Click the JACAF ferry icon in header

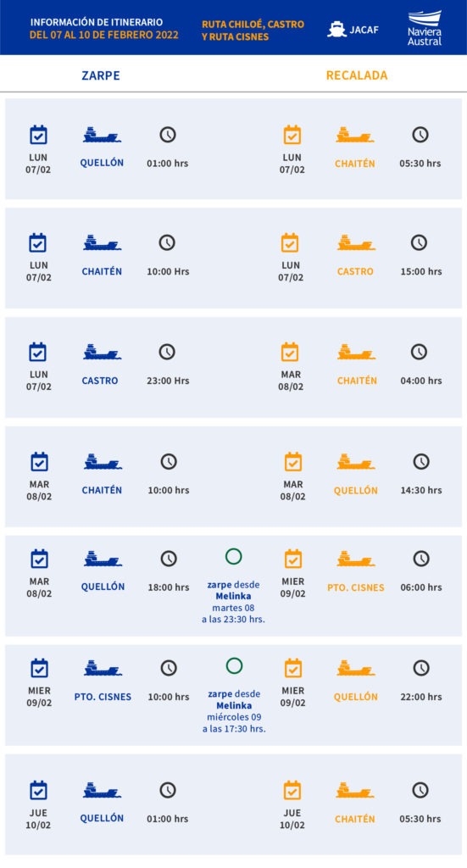tap(337, 30)
